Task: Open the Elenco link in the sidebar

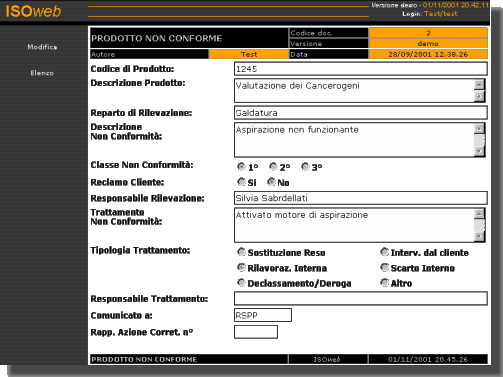Action: (x=42, y=73)
